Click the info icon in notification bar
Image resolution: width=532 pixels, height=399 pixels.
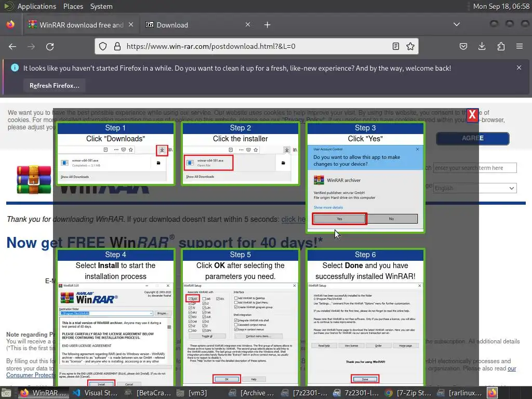pyautogui.click(x=15, y=68)
